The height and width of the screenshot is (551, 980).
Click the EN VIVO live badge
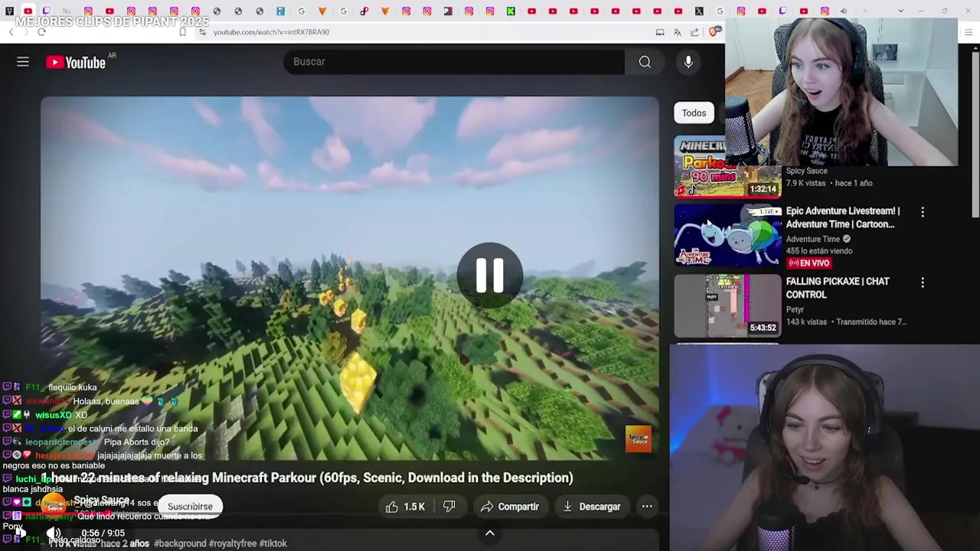pos(808,263)
